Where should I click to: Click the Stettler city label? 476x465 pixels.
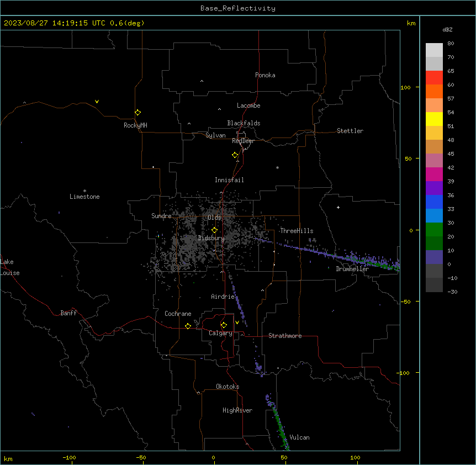point(350,131)
